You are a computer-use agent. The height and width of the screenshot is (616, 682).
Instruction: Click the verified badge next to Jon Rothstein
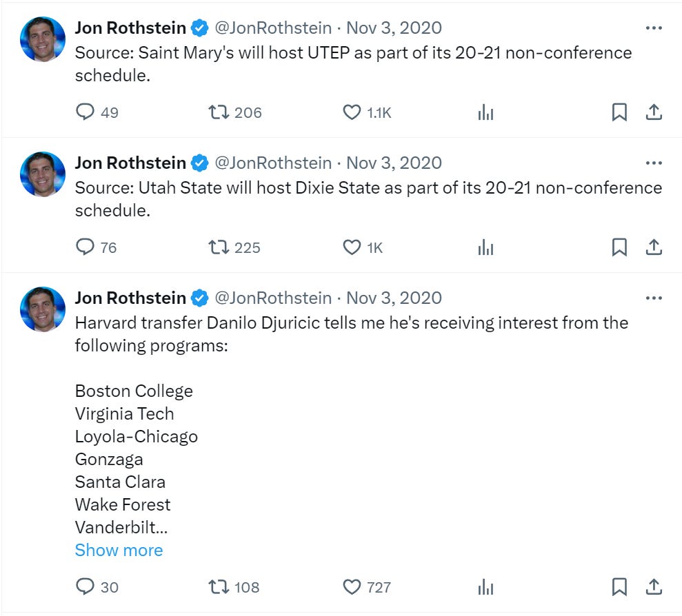(199, 28)
